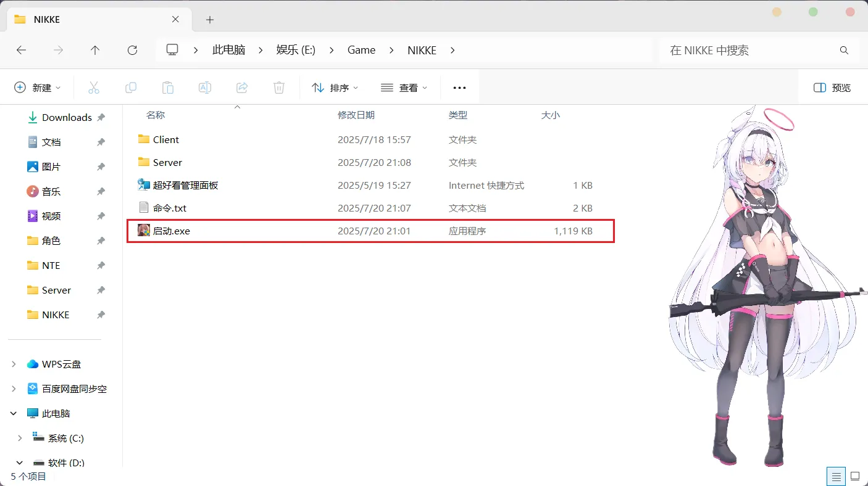Open the See more (...) toolbar menu
Image resolution: width=868 pixels, height=486 pixels.
tap(459, 87)
